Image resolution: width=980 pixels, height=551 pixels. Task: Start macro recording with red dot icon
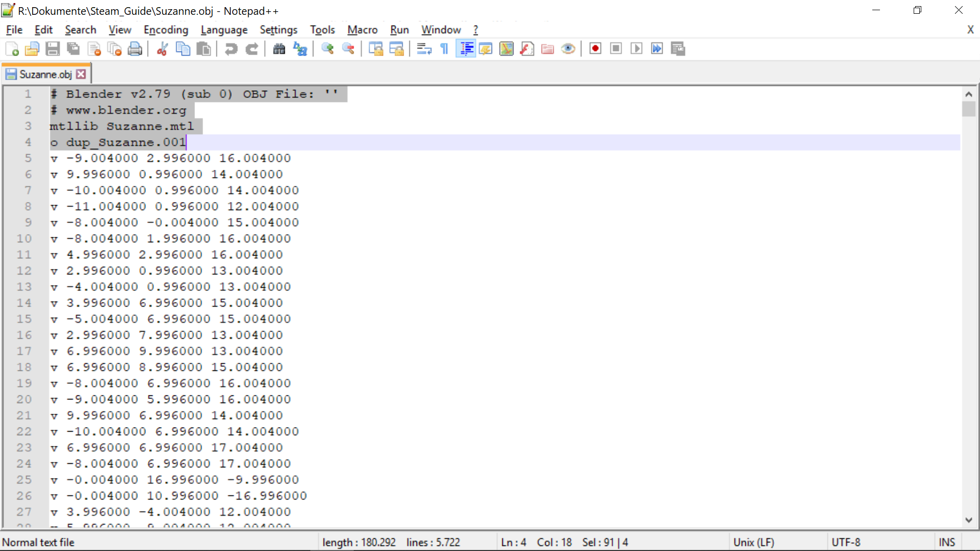coord(595,49)
